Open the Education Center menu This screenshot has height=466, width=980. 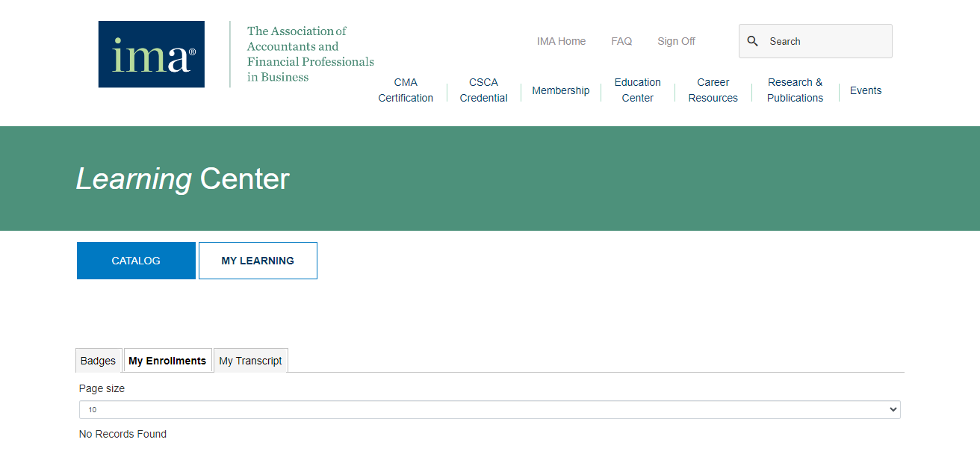[x=638, y=90]
